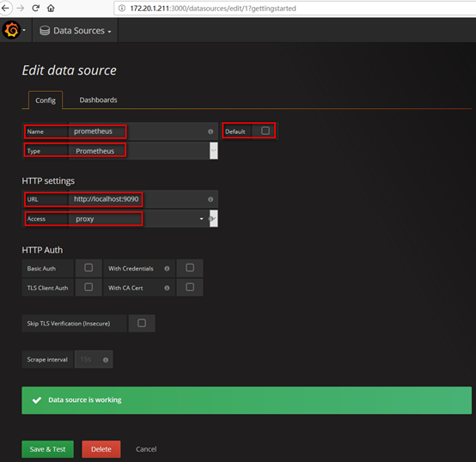This screenshot has width=476, height=462.
Task: Click the Cancel link
Action: [x=146, y=449]
